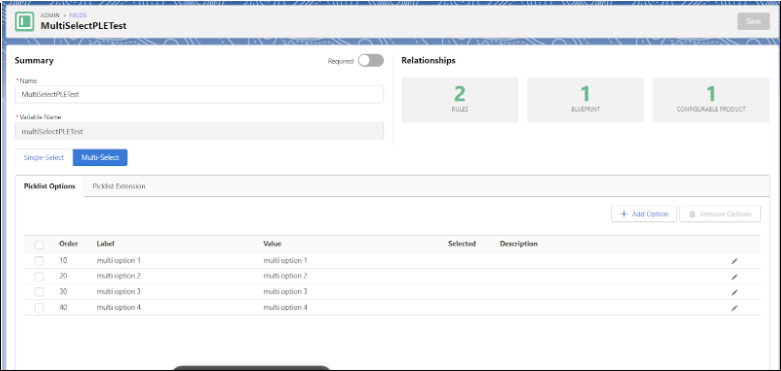The height and width of the screenshot is (371, 781).
Task: Switch to the Picklist Options tab
Action: pyautogui.click(x=50, y=186)
